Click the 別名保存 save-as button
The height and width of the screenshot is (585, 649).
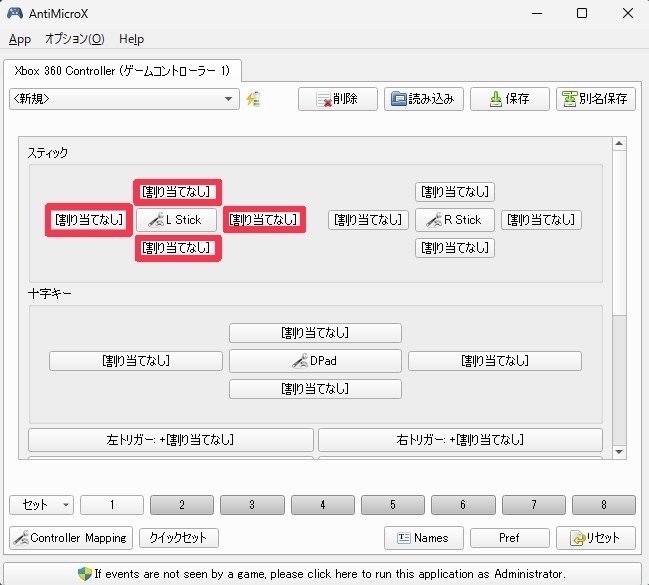pyautogui.click(x=596, y=99)
